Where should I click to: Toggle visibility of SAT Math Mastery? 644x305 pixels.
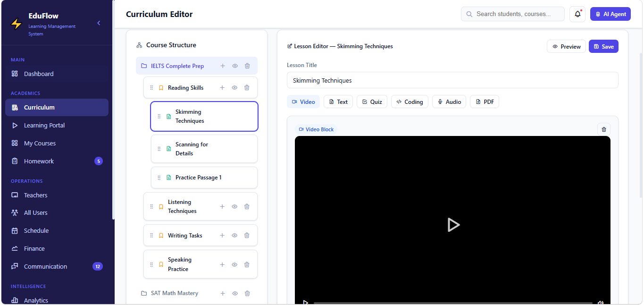(235, 293)
